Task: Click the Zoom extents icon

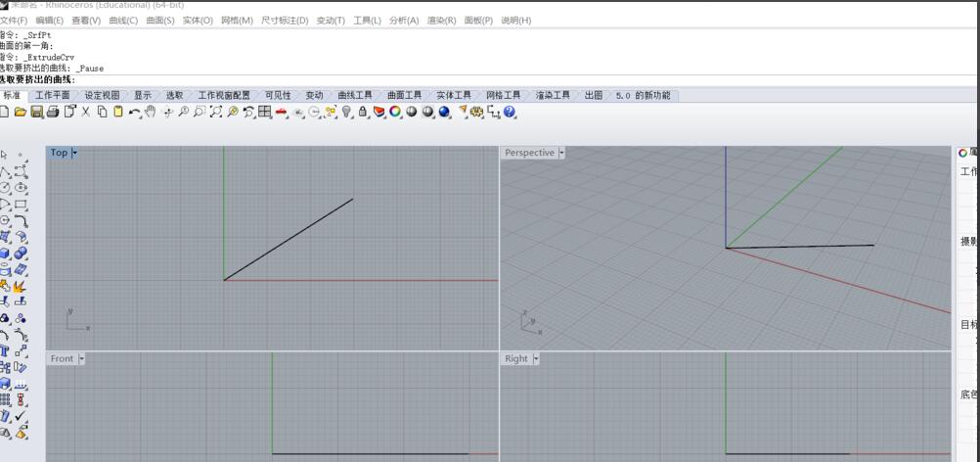Action: coord(216,112)
